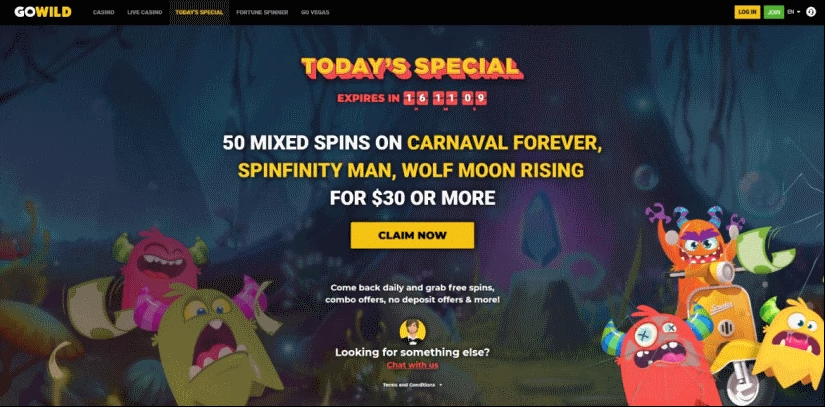The width and height of the screenshot is (825, 407).
Task: Go to Live Casino page
Action: (145, 12)
